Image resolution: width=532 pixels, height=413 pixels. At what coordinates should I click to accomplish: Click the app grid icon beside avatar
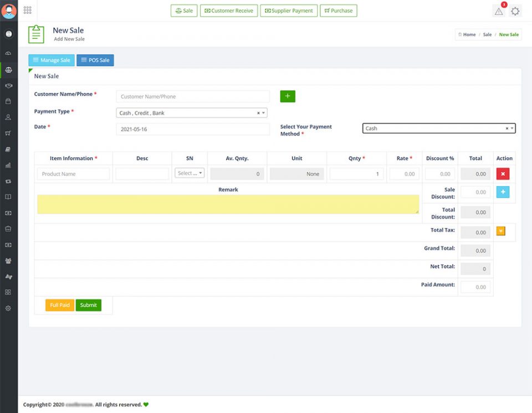pyautogui.click(x=27, y=11)
